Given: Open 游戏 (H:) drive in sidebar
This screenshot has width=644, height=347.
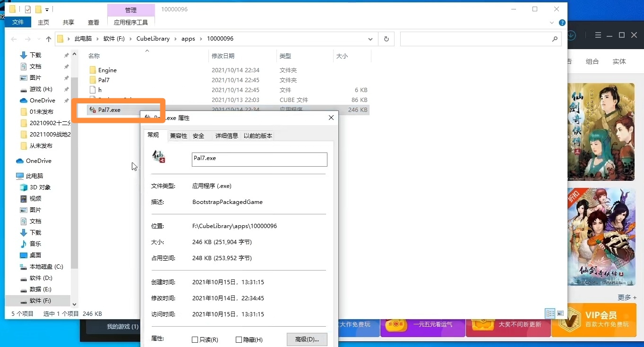Looking at the screenshot, I should coord(41,89).
